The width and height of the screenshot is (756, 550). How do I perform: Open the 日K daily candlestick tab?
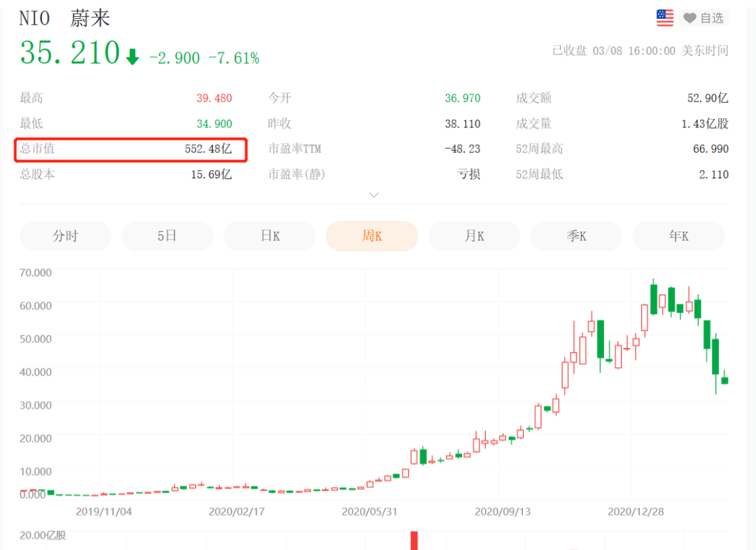tap(269, 237)
